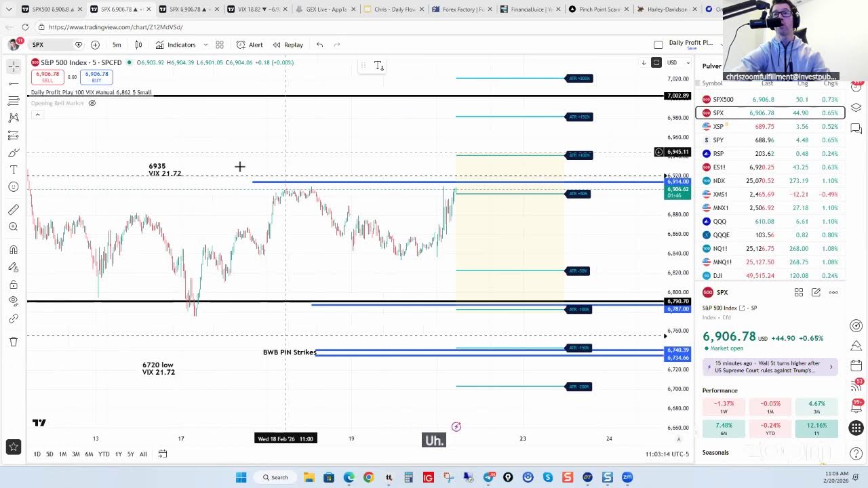Open Google Chrome from the taskbar
Viewport: 868px width, 488px height.
(368, 477)
